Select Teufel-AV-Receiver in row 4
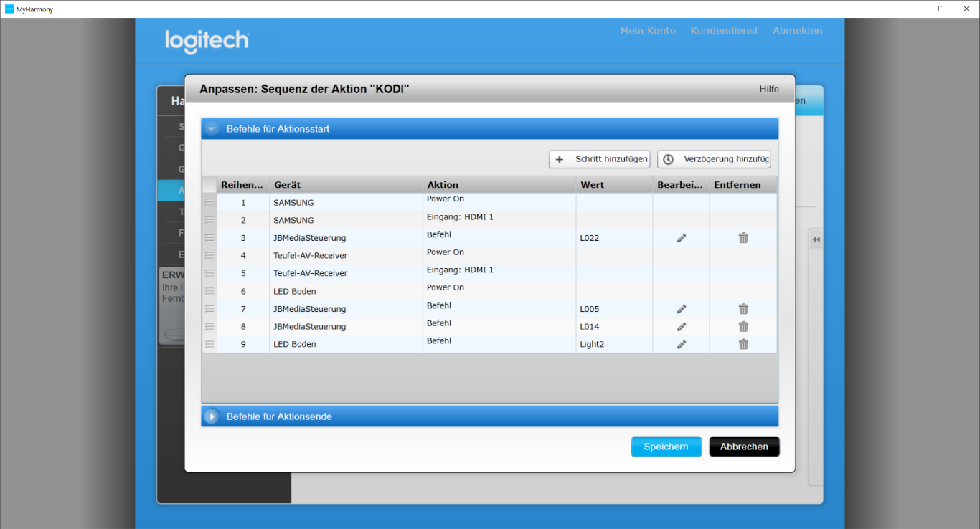980x529 pixels. (346, 256)
